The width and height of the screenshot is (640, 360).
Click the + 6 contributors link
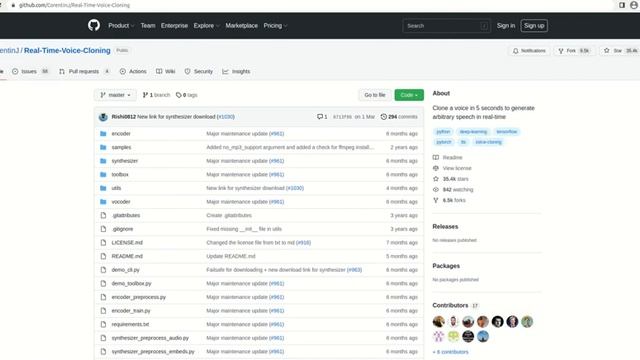tap(450, 352)
